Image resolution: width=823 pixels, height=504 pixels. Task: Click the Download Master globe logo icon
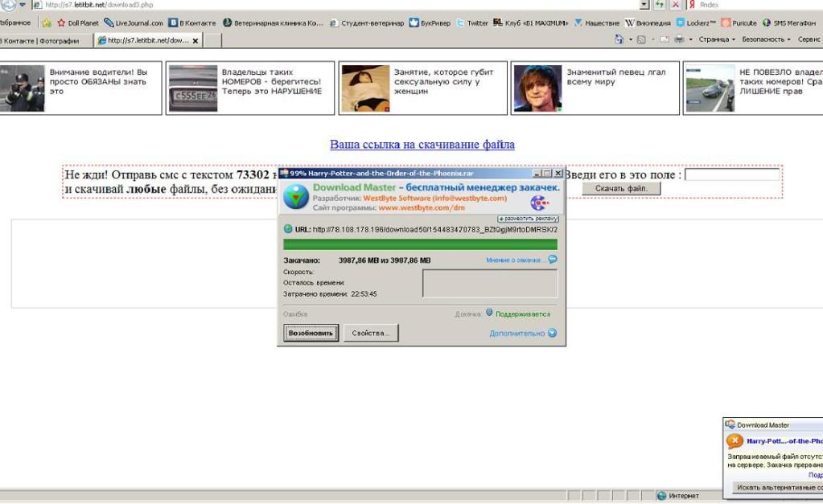(x=296, y=197)
